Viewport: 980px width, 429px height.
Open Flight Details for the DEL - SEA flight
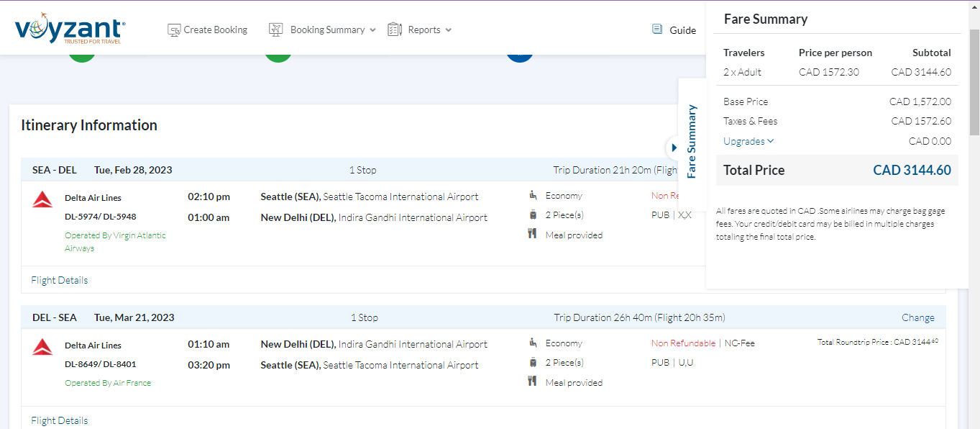(x=60, y=420)
